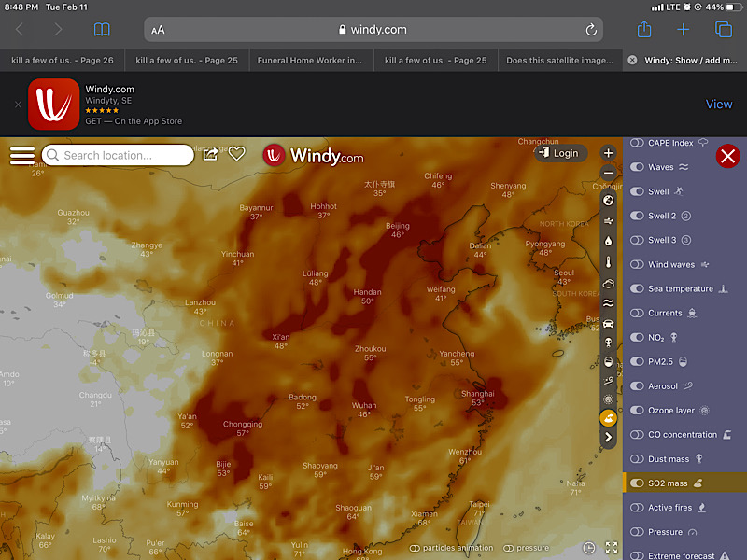This screenshot has width=747, height=560.
Task: Select the ozone layer icon in rail
Action: (x=609, y=399)
